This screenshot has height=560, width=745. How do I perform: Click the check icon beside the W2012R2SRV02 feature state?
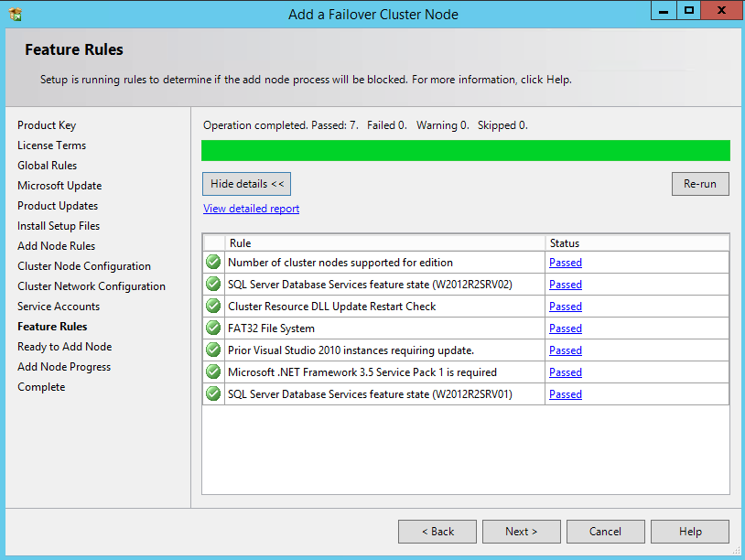213,284
